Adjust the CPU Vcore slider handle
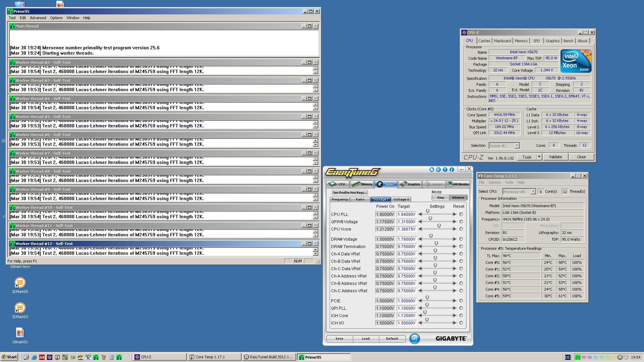 tap(439, 226)
